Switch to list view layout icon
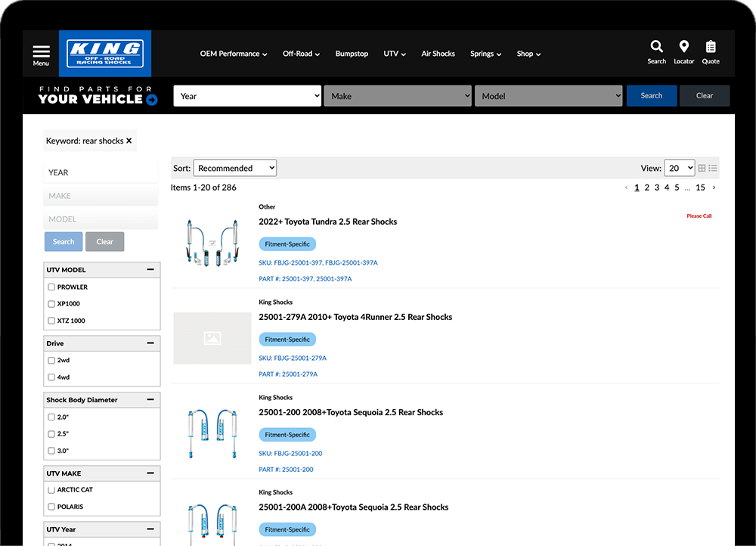 coord(713,168)
